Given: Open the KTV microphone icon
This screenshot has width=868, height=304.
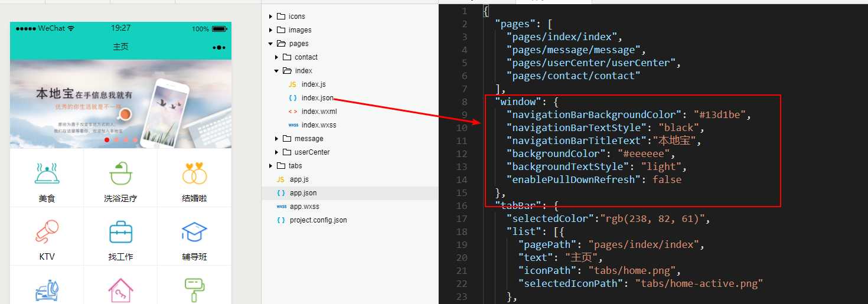Looking at the screenshot, I should click(47, 231).
